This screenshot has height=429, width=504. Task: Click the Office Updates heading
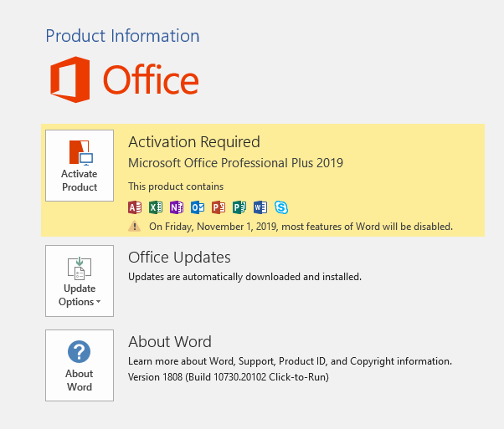[x=179, y=258]
